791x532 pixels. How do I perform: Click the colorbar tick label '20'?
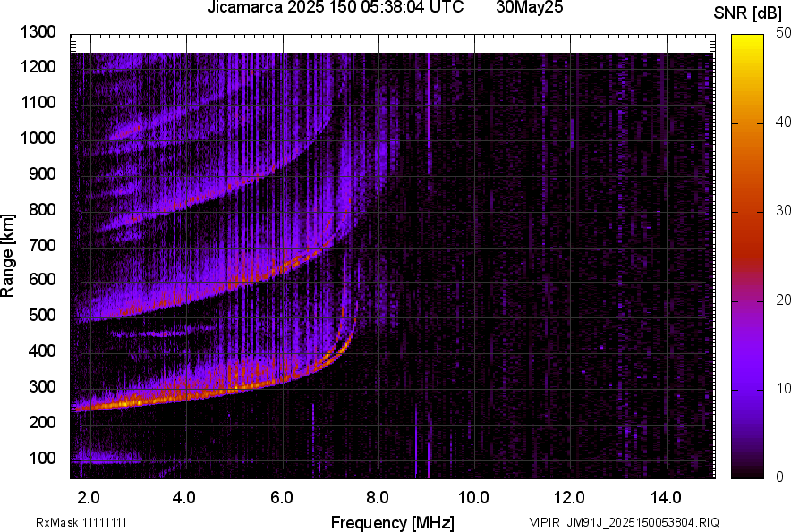point(783,300)
